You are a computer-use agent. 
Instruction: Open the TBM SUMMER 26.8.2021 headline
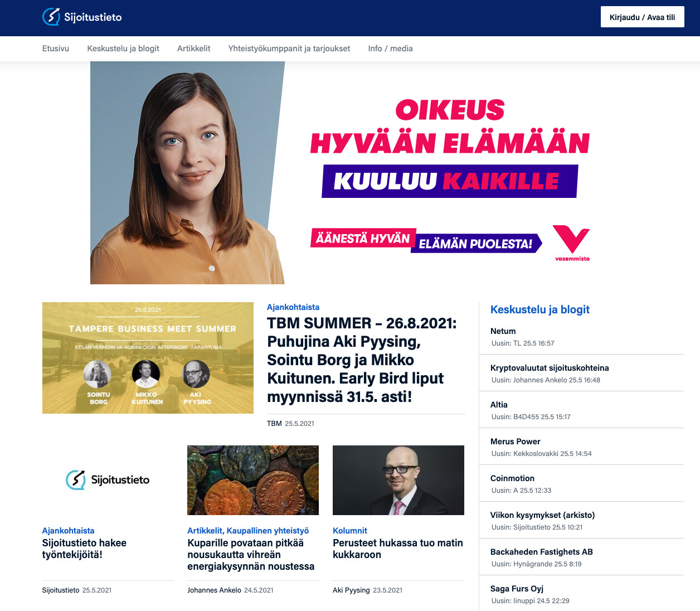(362, 360)
